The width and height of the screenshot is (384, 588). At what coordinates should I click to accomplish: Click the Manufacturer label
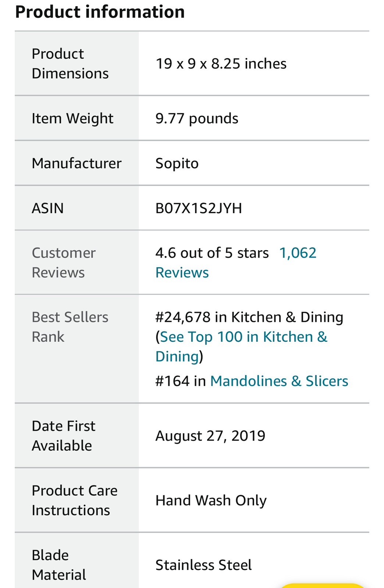coord(77,163)
